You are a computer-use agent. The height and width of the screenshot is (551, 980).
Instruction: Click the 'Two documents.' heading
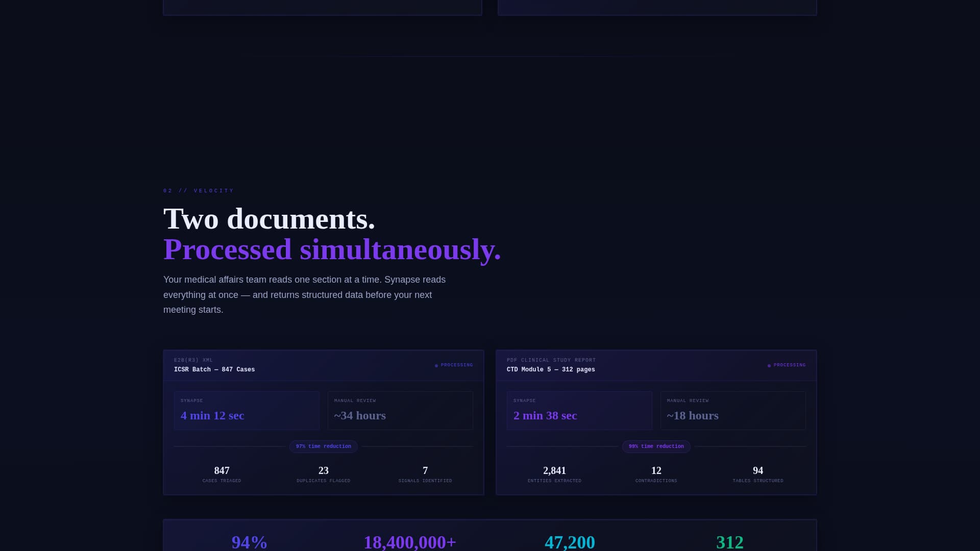pyautogui.click(x=269, y=219)
